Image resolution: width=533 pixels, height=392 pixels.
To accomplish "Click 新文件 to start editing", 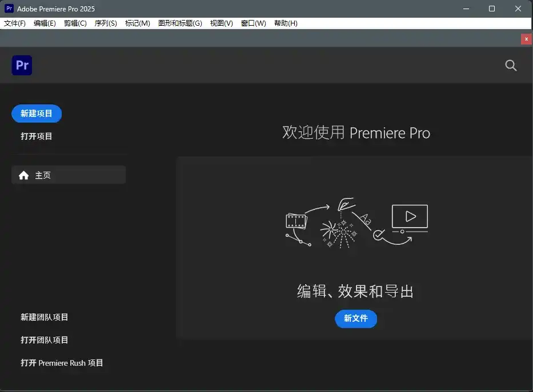I will point(355,319).
